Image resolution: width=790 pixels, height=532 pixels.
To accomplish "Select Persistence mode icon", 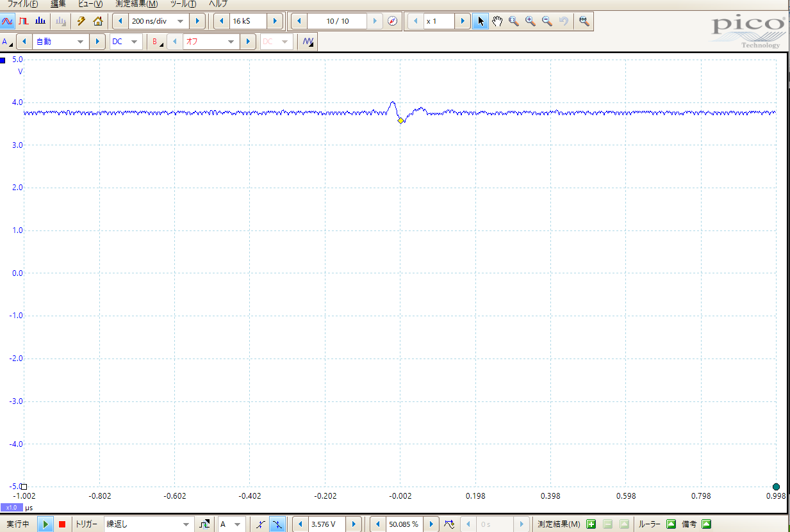I will [x=24, y=21].
